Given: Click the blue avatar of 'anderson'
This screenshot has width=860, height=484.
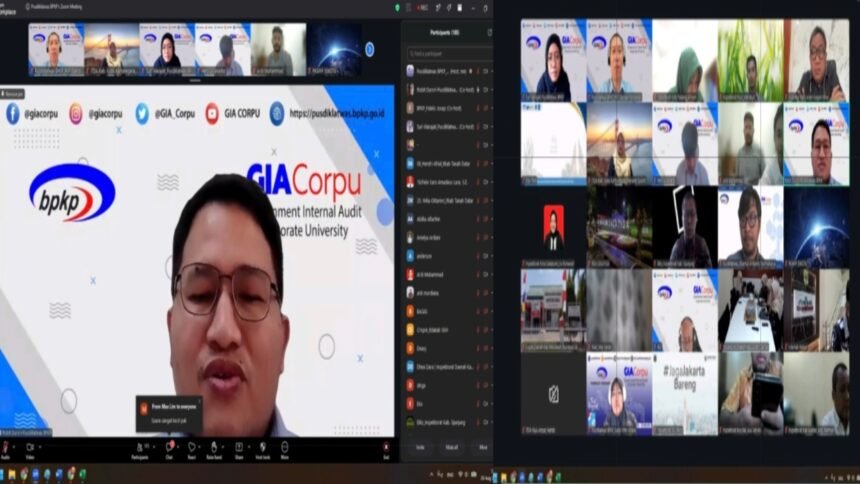Looking at the screenshot, I should tap(410, 256).
